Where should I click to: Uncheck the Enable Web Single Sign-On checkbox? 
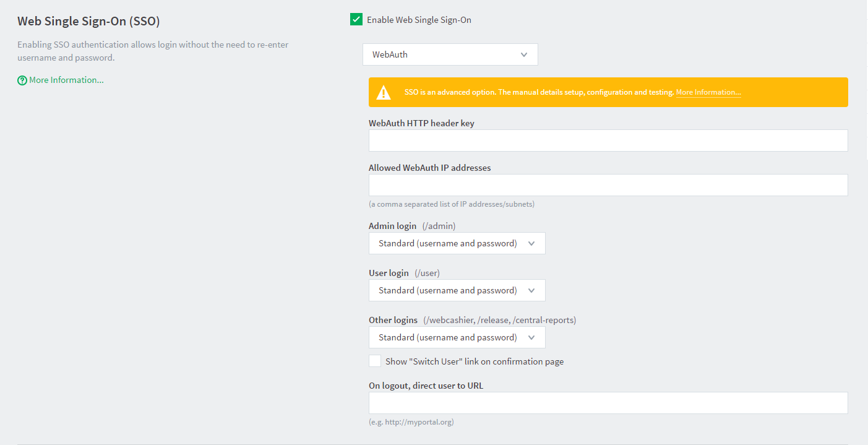[356, 20]
